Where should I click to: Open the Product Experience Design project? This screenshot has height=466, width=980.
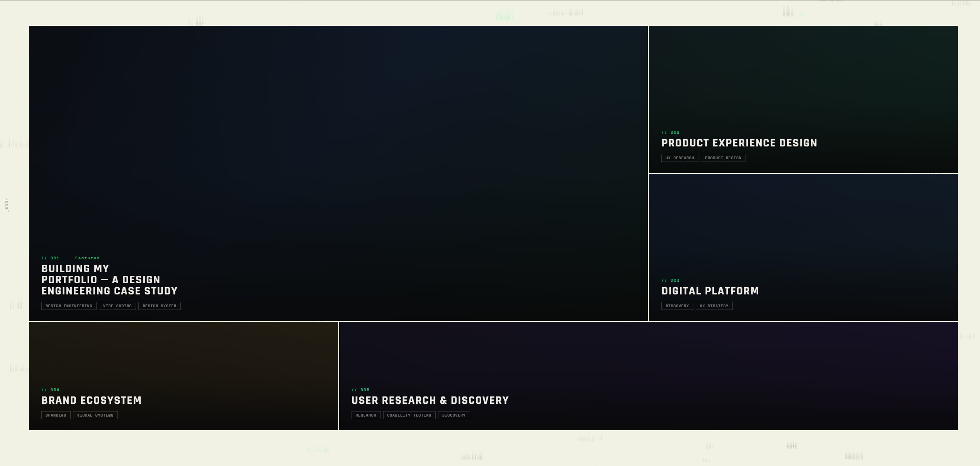739,143
